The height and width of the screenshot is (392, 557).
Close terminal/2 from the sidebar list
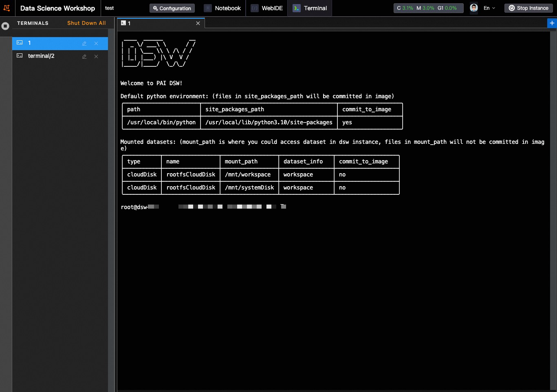pyautogui.click(x=96, y=56)
